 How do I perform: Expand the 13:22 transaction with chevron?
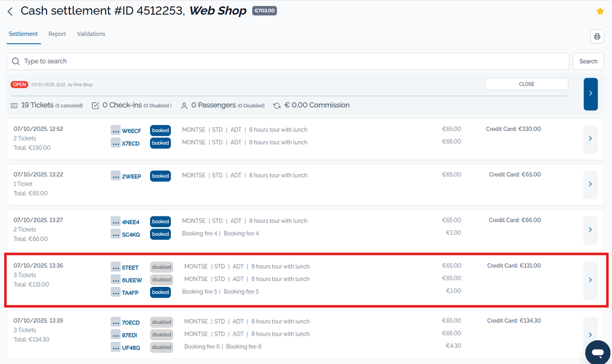tap(590, 184)
